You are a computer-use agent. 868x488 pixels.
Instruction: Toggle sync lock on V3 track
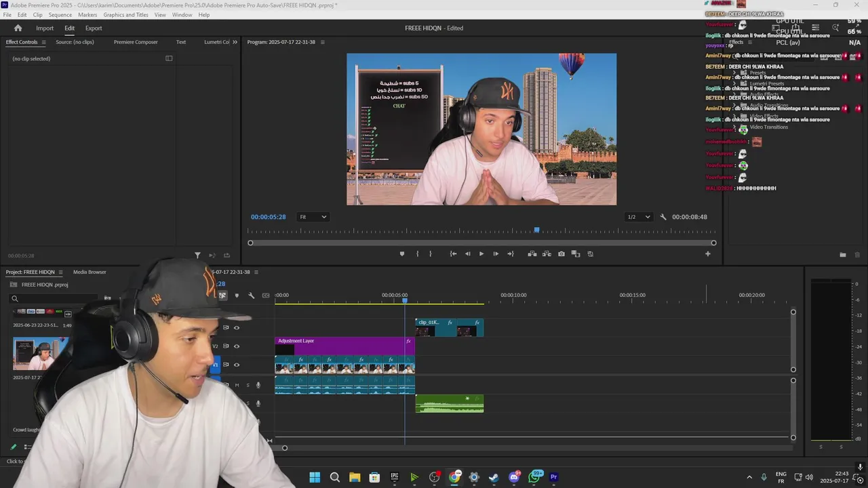coord(226,327)
